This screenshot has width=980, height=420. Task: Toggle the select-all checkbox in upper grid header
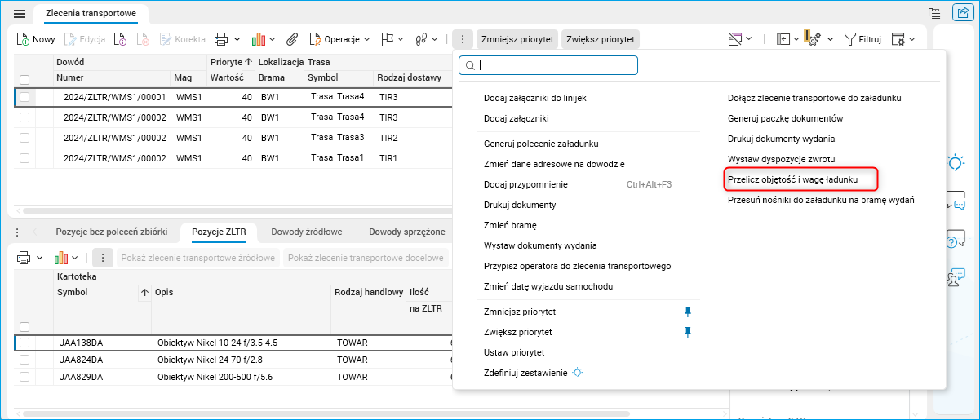(24, 79)
